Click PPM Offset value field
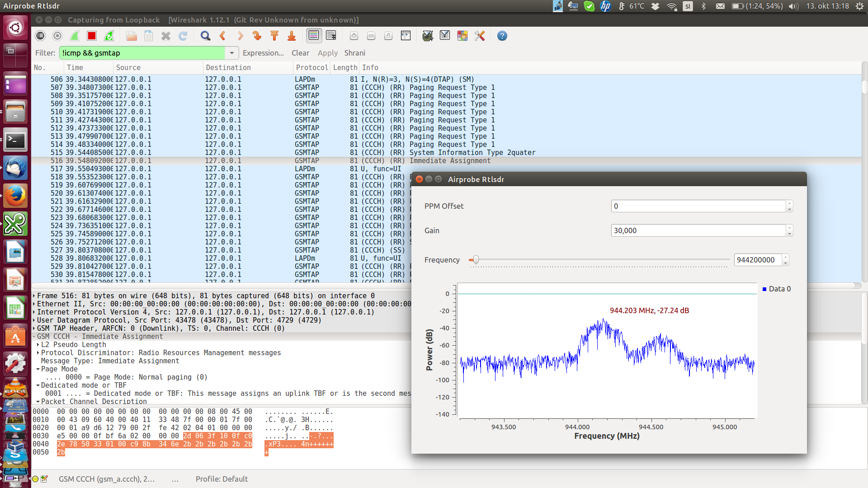Image resolution: width=868 pixels, height=488 pixels. click(x=698, y=206)
